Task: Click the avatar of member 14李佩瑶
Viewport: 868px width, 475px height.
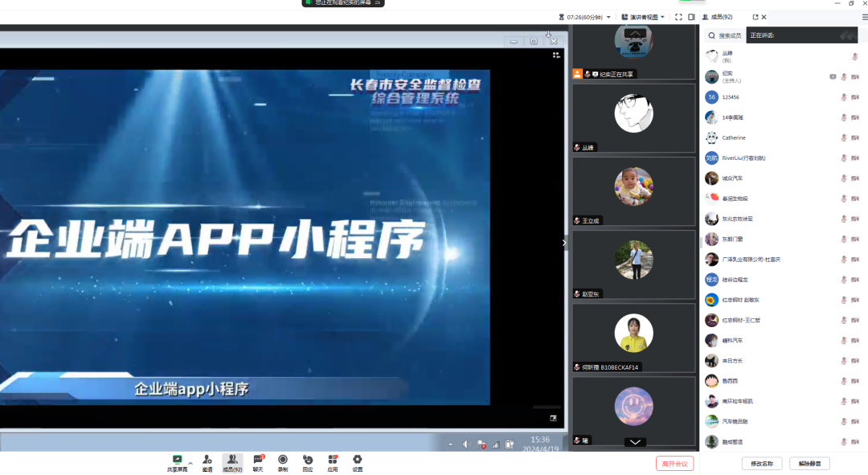Action: tap(711, 117)
